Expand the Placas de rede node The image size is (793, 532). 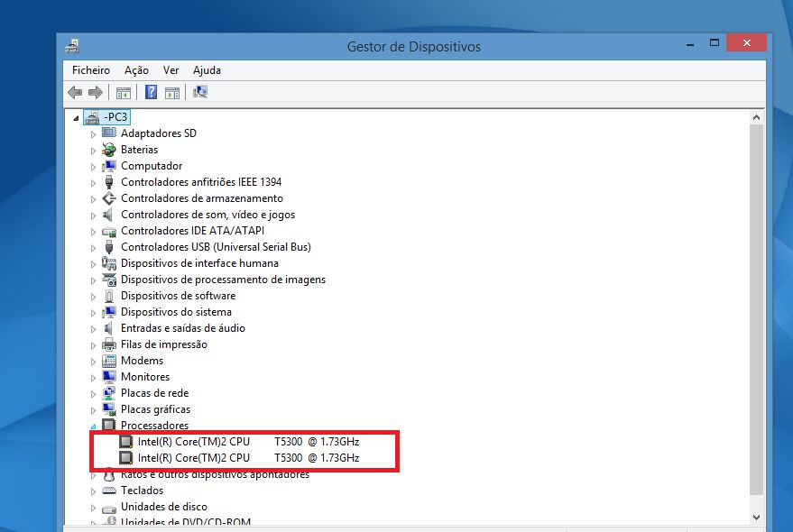point(93,394)
